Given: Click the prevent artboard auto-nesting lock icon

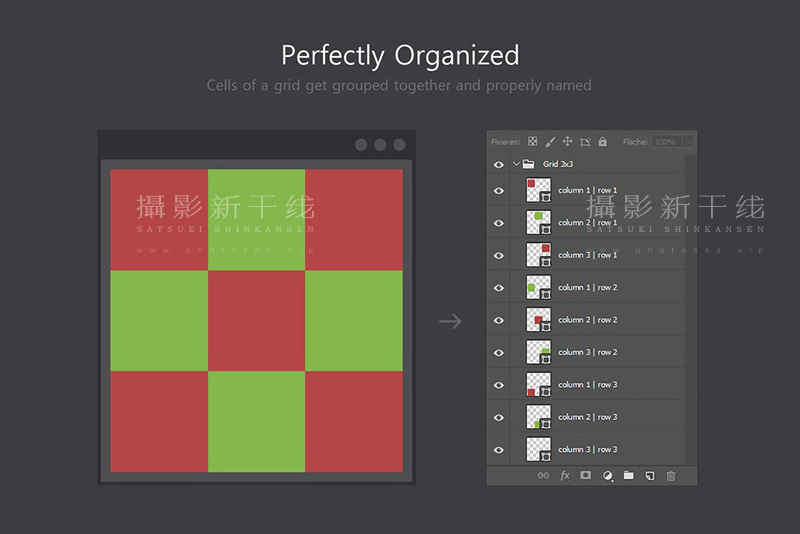Looking at the screenshot, I should tap(585, 142).
